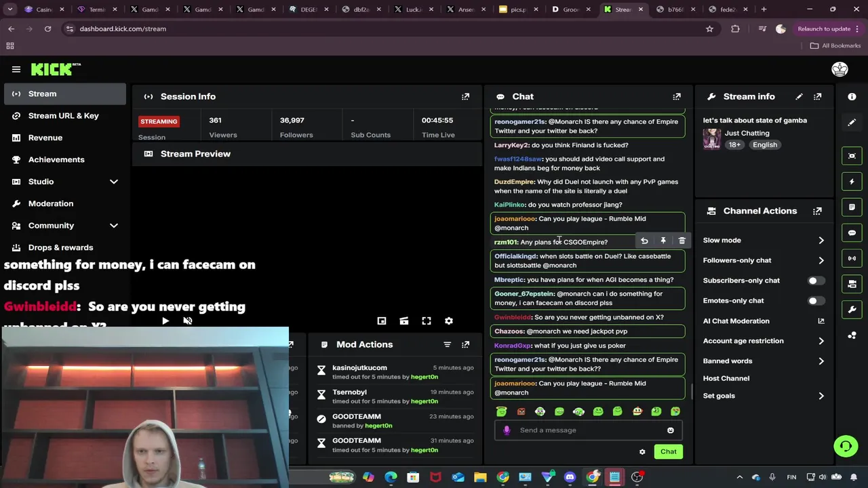Screen dimensions: 868x488
Task: Open the Host Channel action
Action: 726,379
